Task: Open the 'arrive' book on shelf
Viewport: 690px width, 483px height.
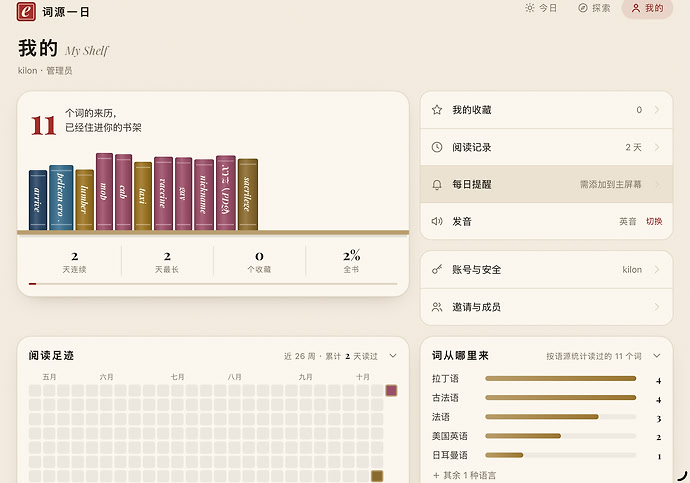Action: [x=38, y=200]
